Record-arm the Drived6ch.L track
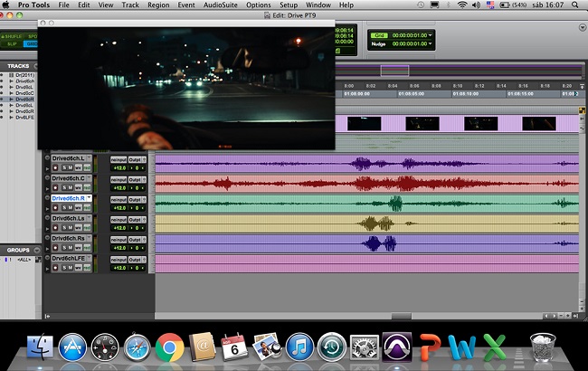The image size is (588, 371). pyautogui.click(x=56, y=168)
